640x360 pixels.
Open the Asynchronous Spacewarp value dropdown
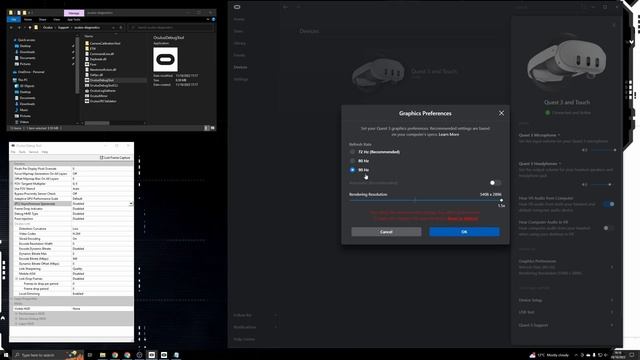(131, 204)
